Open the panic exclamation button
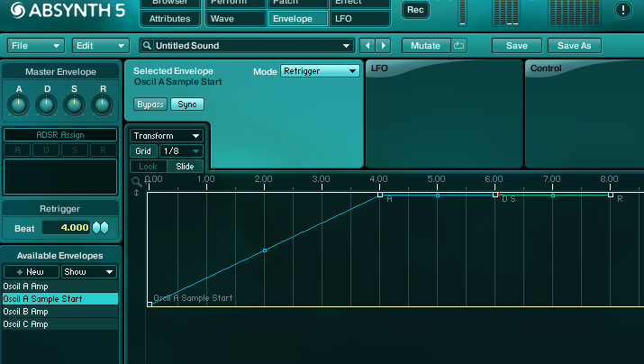The image size is (644, 364). (x=622, y=10)
